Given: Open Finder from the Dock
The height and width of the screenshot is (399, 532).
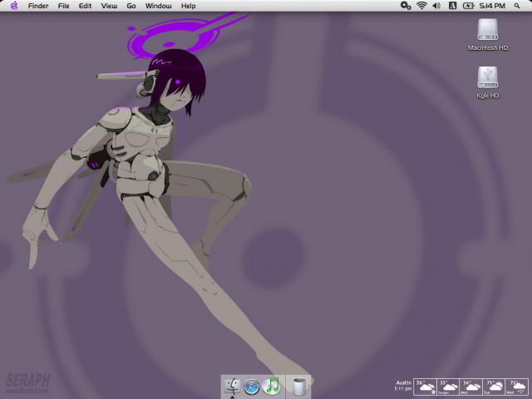Looking at the screenshot, I should click(233, 386).
